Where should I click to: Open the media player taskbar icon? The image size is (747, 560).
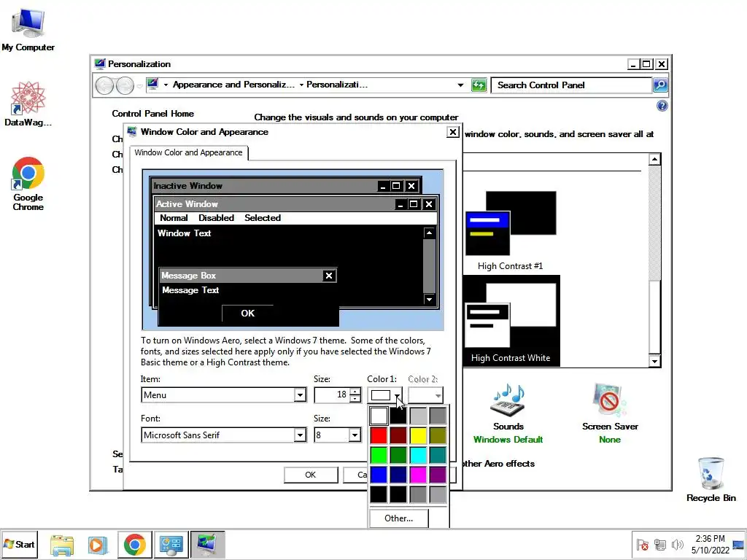(98, 545)
